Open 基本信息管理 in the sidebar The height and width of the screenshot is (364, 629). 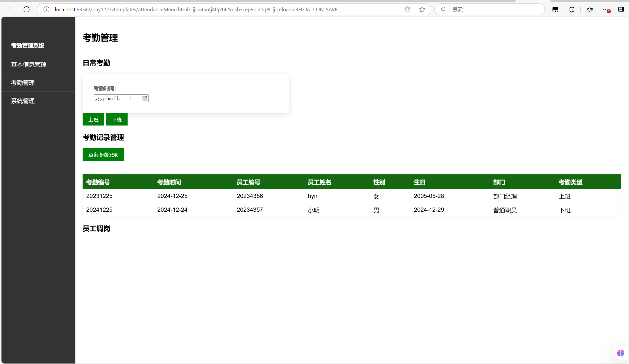point(29,65)
